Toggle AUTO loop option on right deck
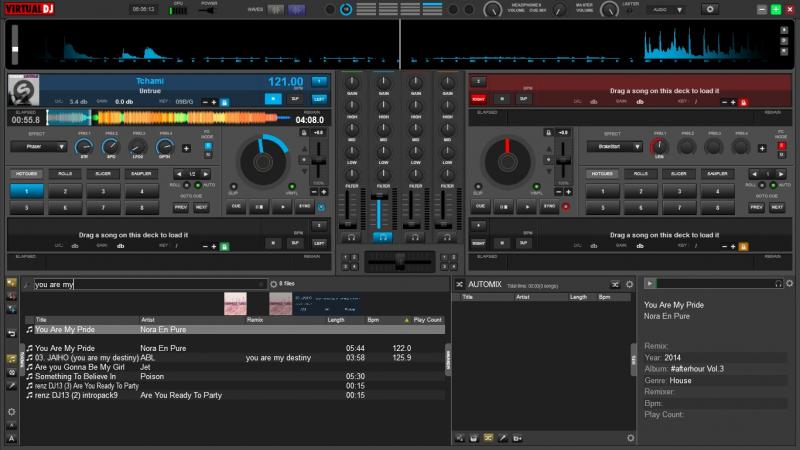 [x=773, y=185]
